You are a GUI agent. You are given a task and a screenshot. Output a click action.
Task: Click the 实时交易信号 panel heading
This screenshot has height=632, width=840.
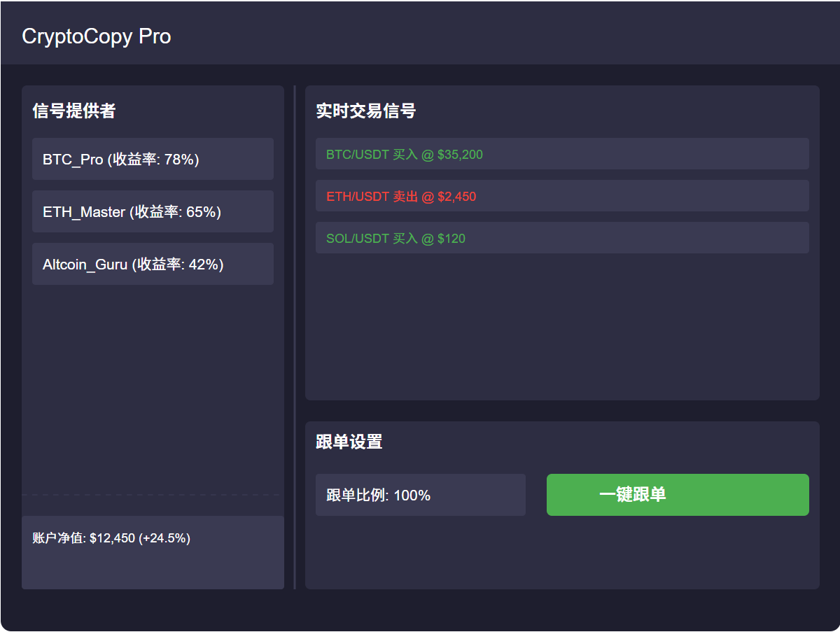(365, 111)
